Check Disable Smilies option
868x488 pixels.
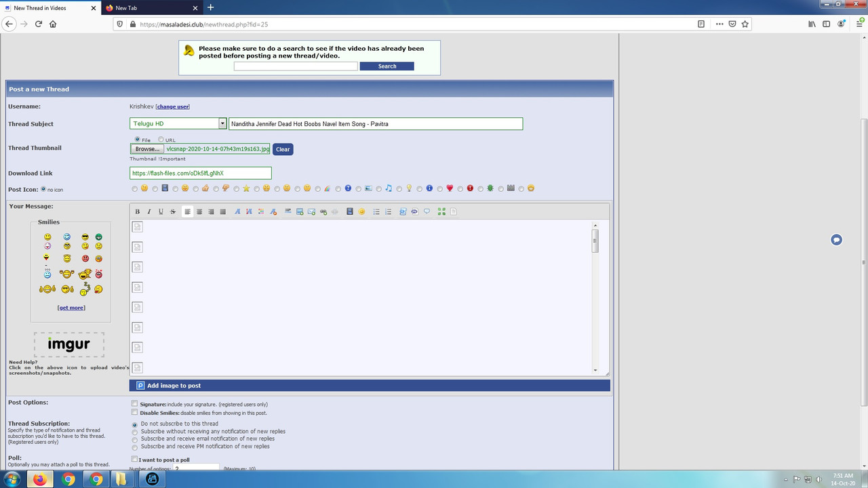pos(134,412)
